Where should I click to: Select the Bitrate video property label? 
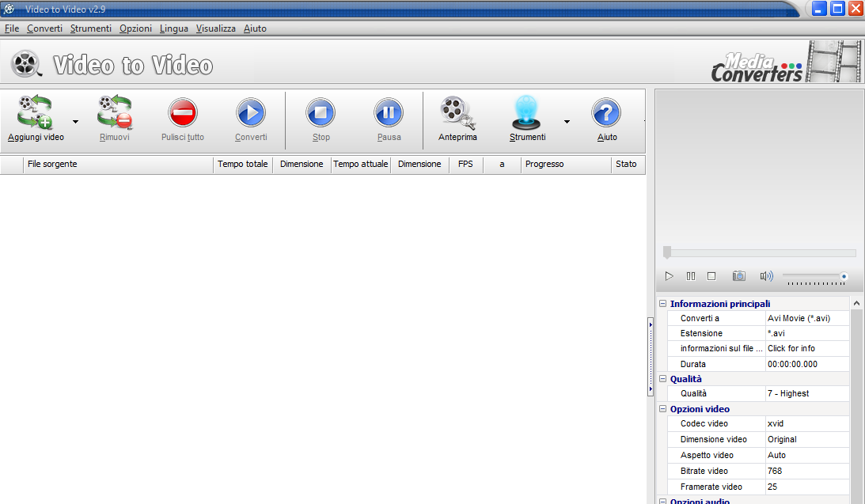[x=704, y=471]
